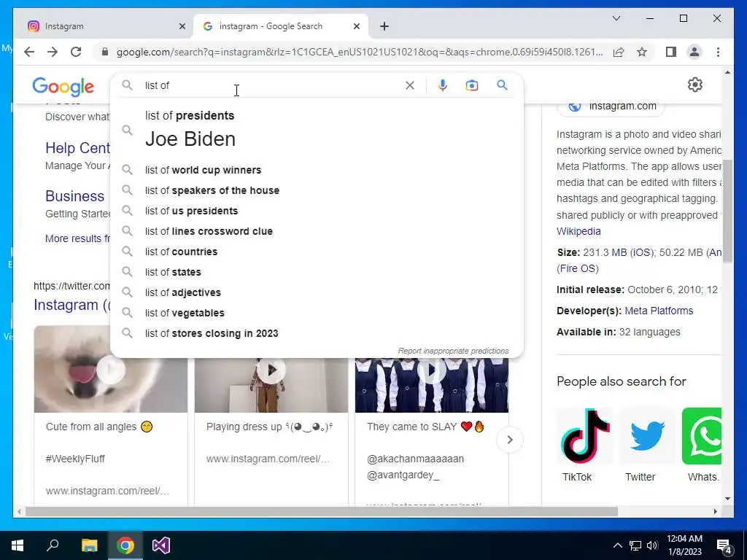747x560 pixels.
Task: Play the 'Playing dress up' video
Action: [271, 369]
